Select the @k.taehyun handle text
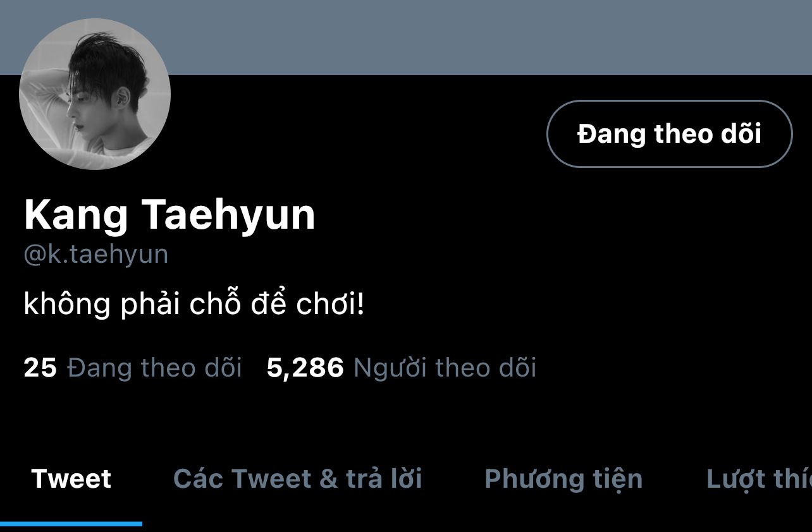812x532 pixels. click(x=96, y=255)
